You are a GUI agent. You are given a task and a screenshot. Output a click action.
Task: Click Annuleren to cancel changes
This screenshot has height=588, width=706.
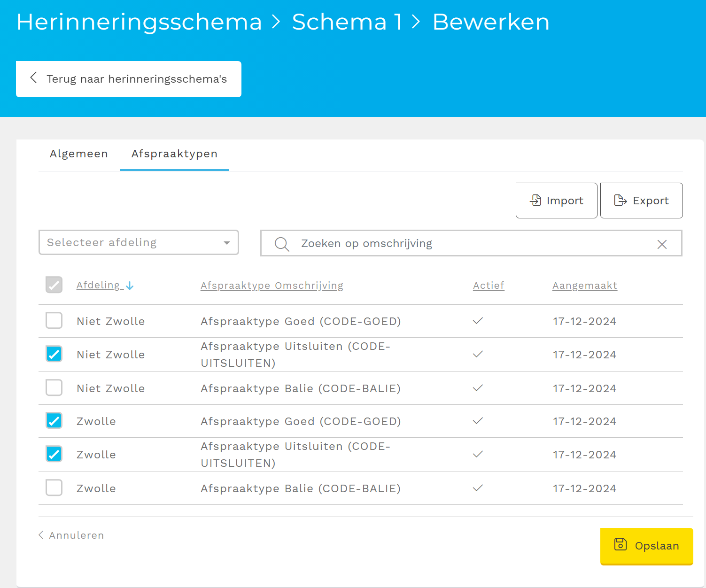[x=77, y=535]
